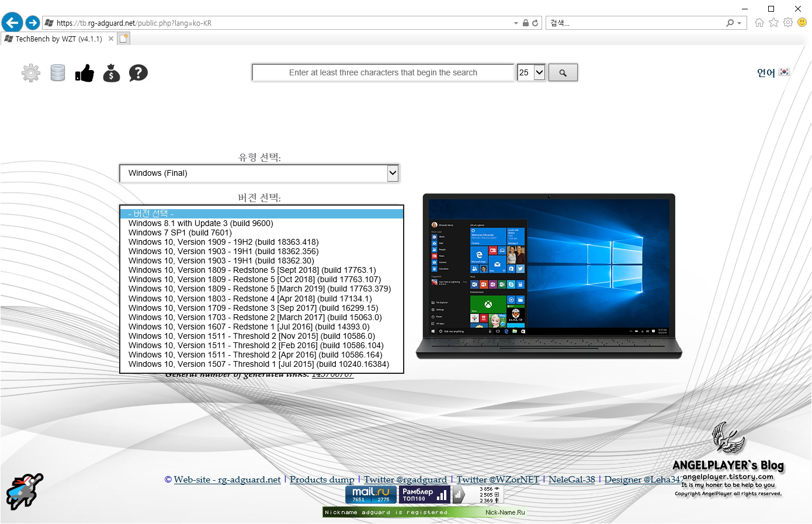Choose Windows 10 Version 1909 - 19H2

click(x=262, y=242)
